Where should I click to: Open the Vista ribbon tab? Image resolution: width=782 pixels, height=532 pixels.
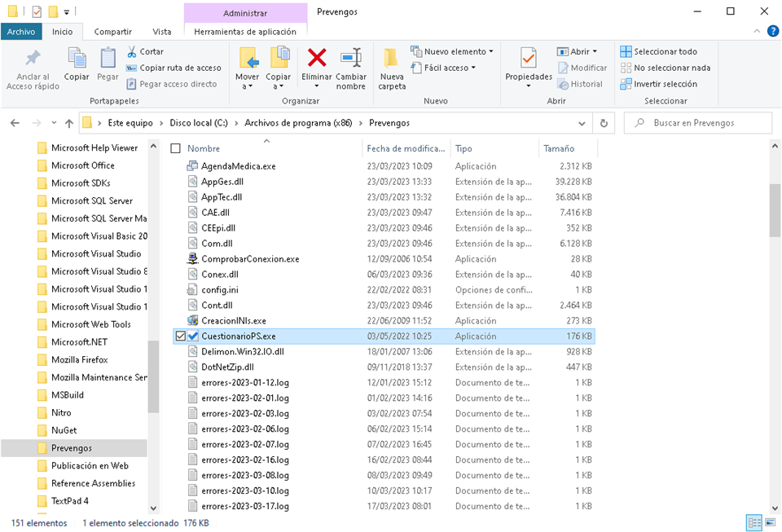[x=162, y=32]
